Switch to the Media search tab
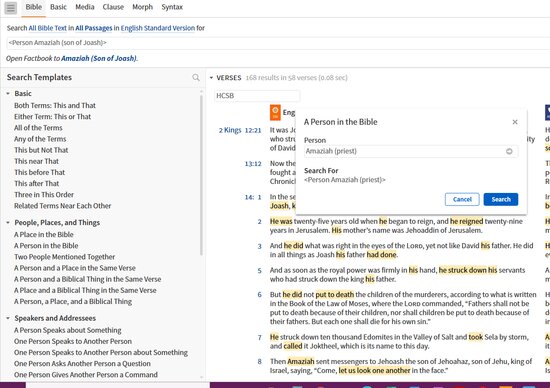 pyautogui.click(x=85, y=7)
